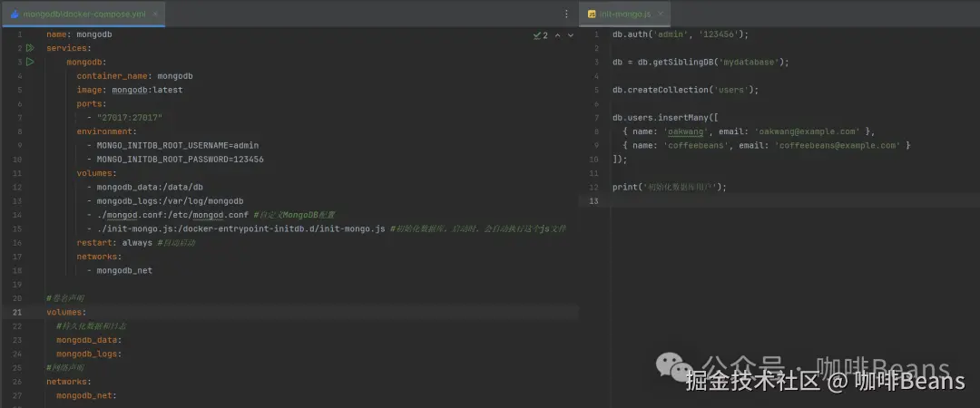Image resolution: width=980 pixels, height=408 pixels.
Task: Place cursor on 'name: mongodb' line
Action: [79, 35]
